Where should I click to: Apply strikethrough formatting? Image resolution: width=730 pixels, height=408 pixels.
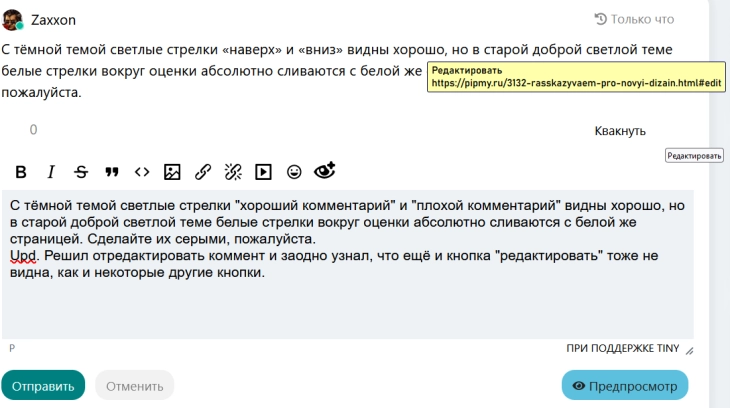81,172
